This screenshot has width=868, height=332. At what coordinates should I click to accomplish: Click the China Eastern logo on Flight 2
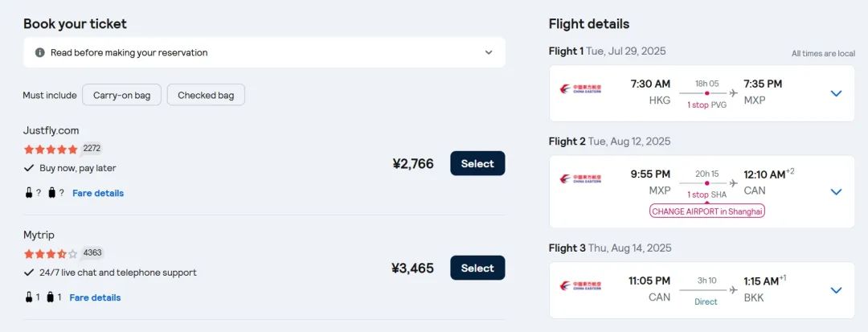[x=580, y=179]
